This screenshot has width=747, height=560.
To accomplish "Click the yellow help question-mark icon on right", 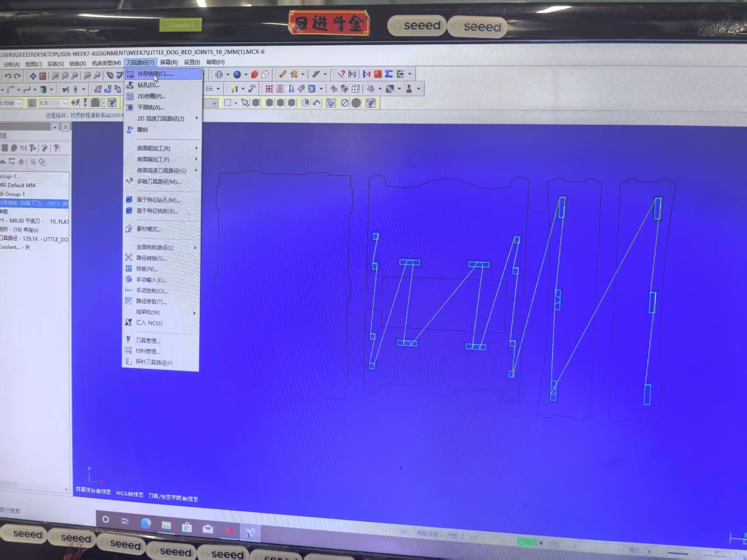I will point(370,103).
